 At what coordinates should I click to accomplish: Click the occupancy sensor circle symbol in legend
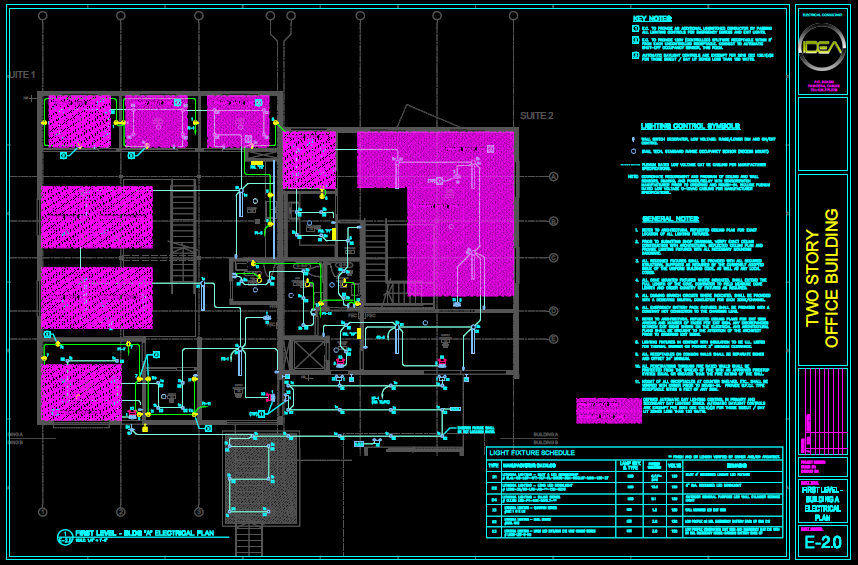tap(634, 151)
